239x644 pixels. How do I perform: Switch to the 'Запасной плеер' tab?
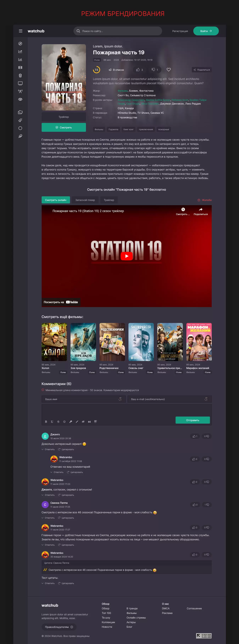tap(85, 200)
